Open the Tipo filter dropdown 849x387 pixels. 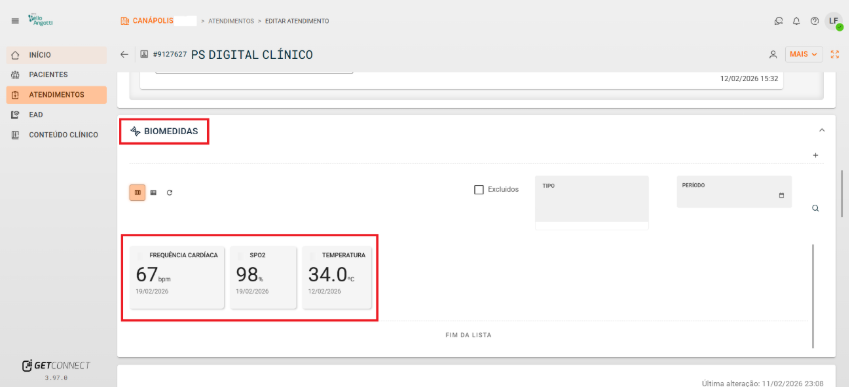[592, 199]
